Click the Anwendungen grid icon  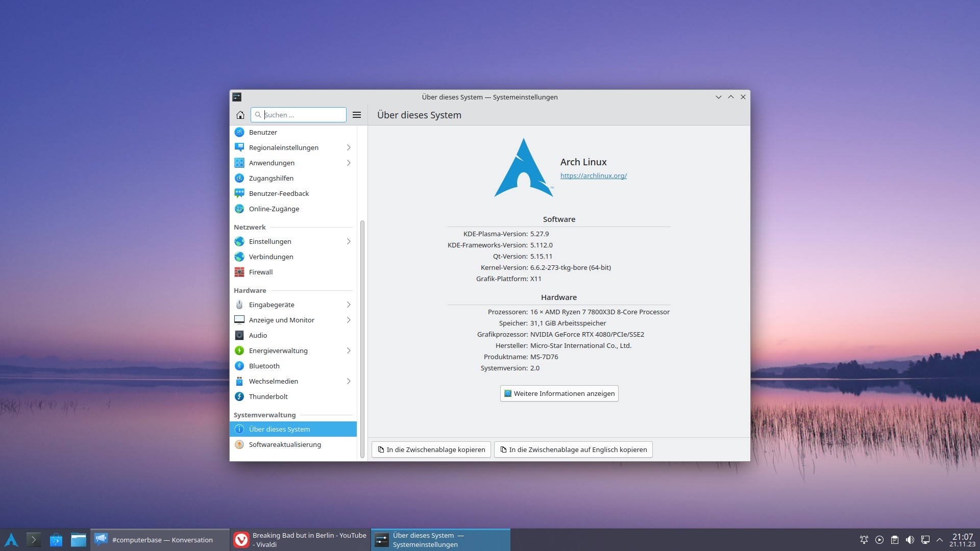coord(239,163)
